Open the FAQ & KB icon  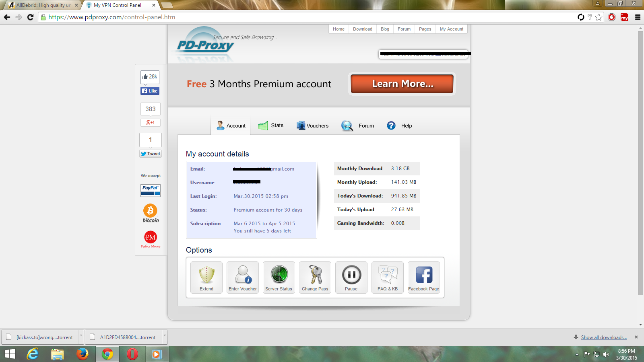(x=388, y=278)
